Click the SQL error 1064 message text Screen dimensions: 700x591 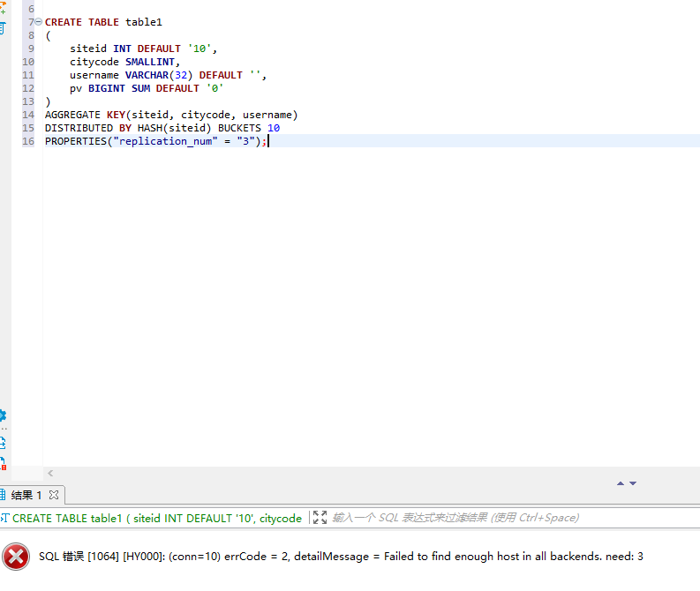coord(341,557)
